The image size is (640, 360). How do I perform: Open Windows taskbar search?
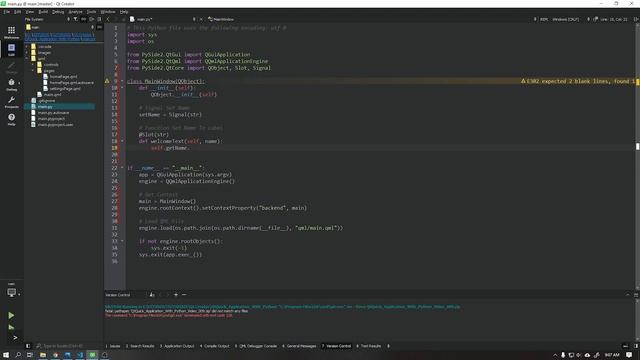[18, 355]
